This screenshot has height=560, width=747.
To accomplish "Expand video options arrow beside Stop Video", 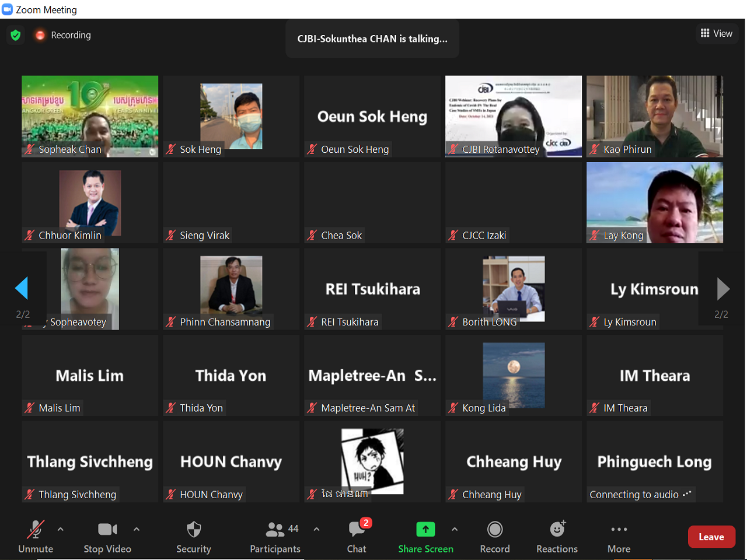I will click(x=137, y=529).
